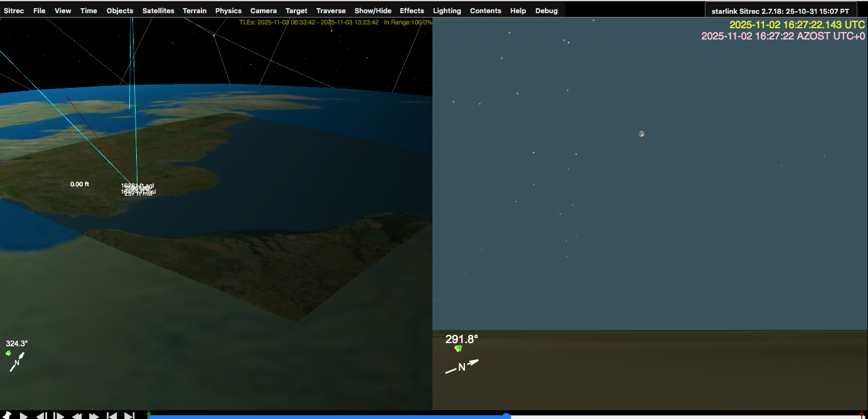Image resolution: width=868 pixels, height=419 pixels.
Task: Click the fast rewind button
Action: pos(77,415)
